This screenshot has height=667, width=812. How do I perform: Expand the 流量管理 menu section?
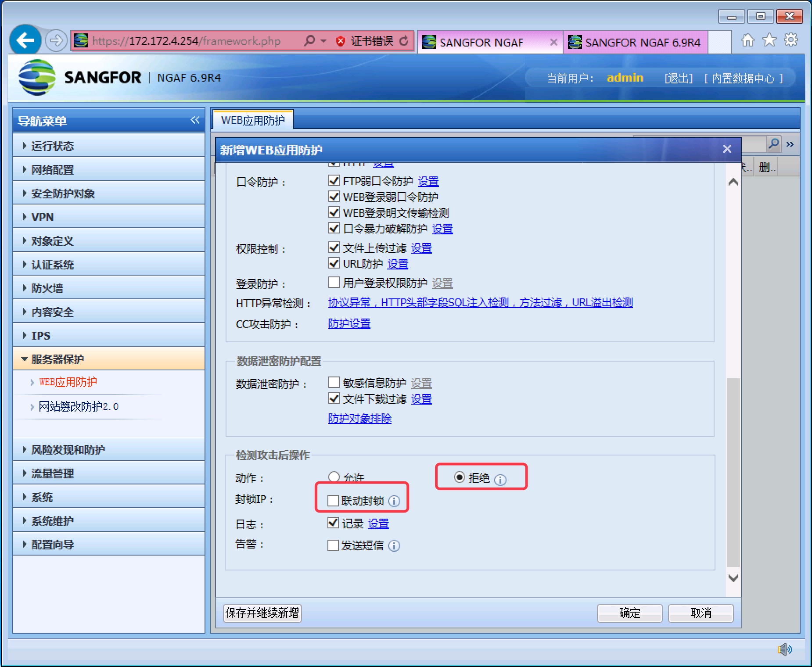click(x=109, y=473)
